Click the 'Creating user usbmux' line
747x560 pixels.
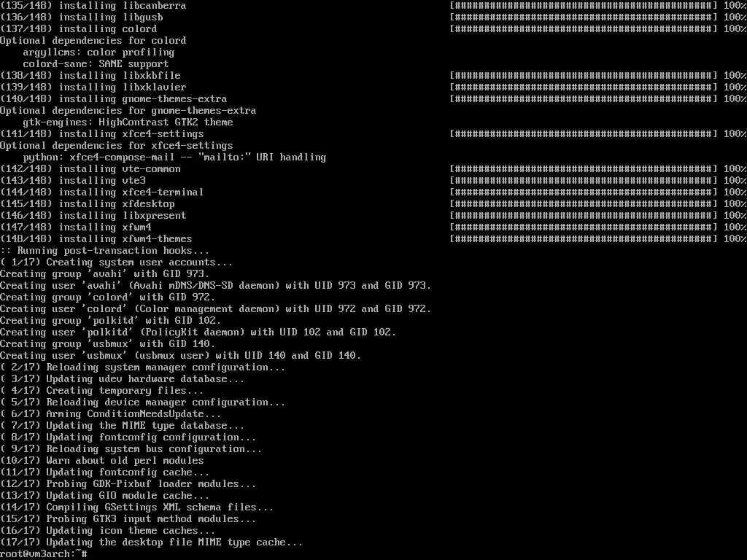(x=181, y=356)
